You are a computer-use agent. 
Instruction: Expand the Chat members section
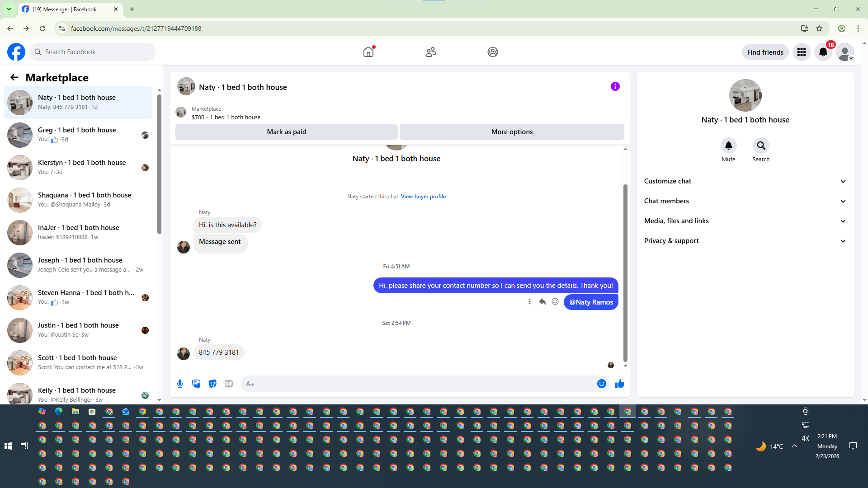[745, 201]
